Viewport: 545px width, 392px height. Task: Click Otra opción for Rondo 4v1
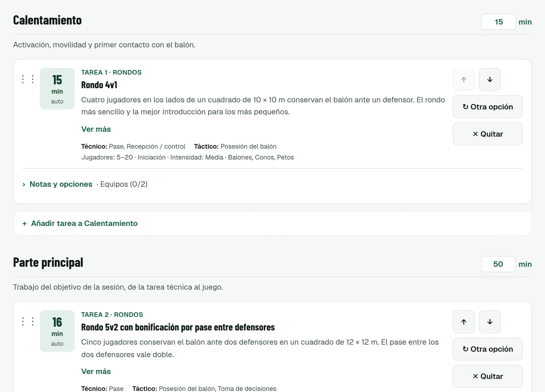point(487,107)
